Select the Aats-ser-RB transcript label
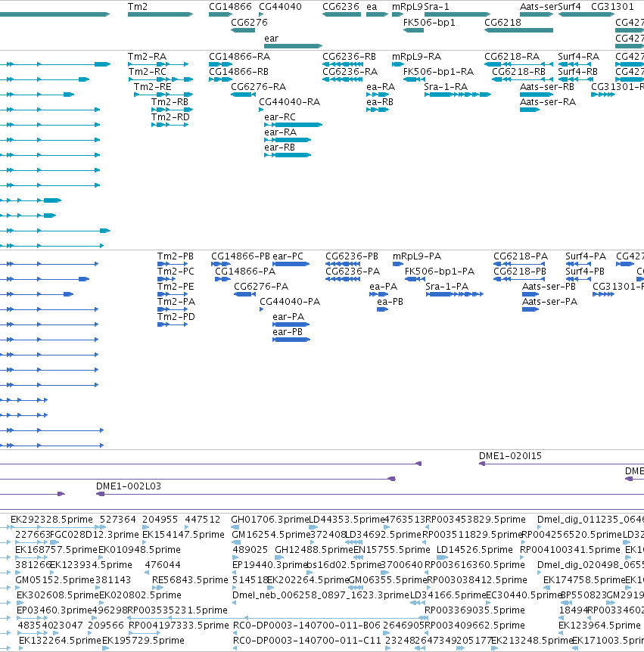 click(547, 87)
